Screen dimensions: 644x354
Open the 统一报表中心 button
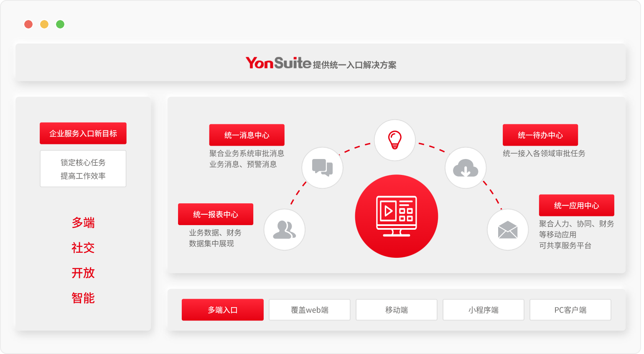(215, 214)
